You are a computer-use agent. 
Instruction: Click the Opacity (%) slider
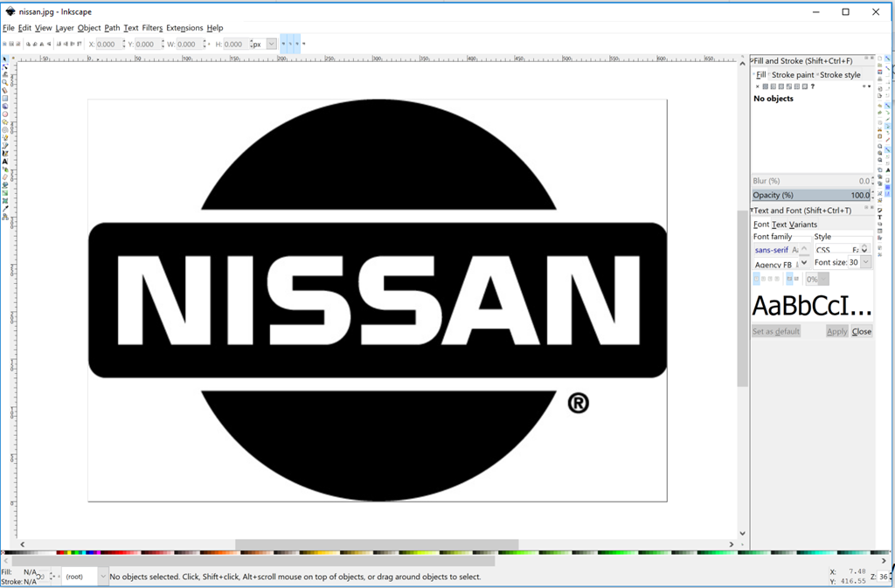click(811, 195)
